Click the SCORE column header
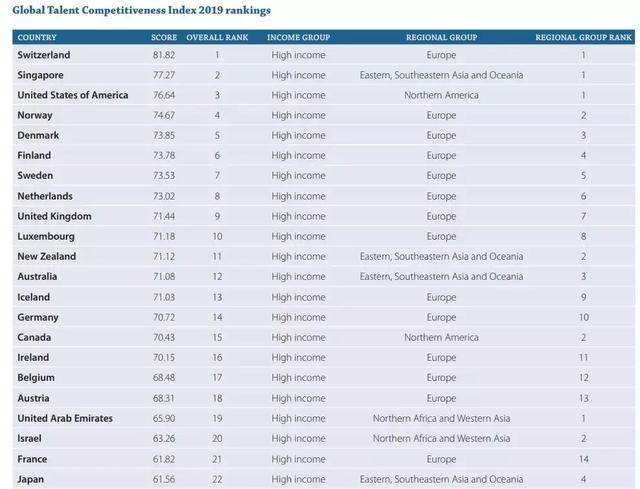Image resolution: width=640 pixels, height=489 pixels. pos(163,37)
